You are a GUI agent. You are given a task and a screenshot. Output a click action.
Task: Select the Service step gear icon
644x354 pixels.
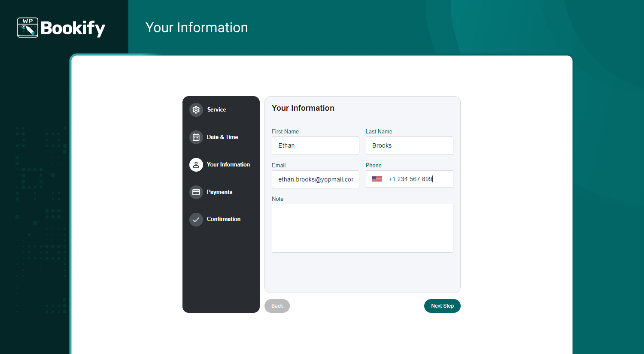(196, 109)
